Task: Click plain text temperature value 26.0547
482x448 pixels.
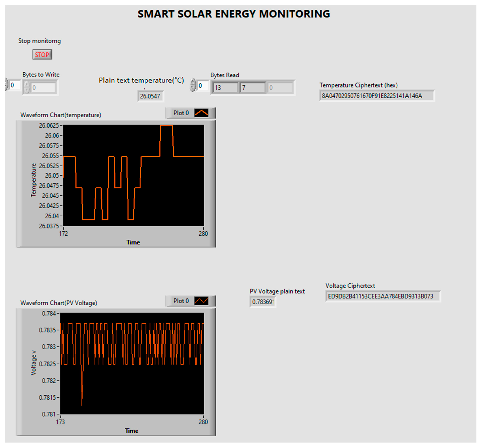Action: click(150, 96)
